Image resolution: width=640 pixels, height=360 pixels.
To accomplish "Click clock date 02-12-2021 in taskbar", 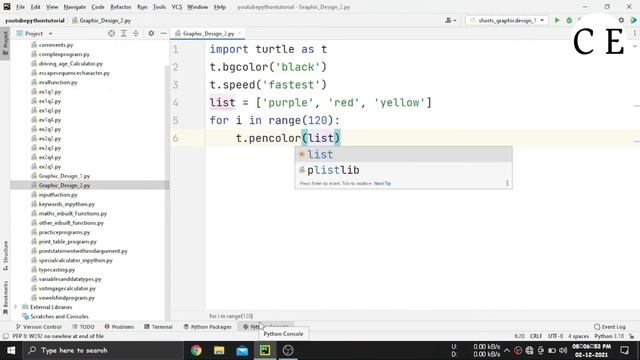I will (x=591, y=355).
